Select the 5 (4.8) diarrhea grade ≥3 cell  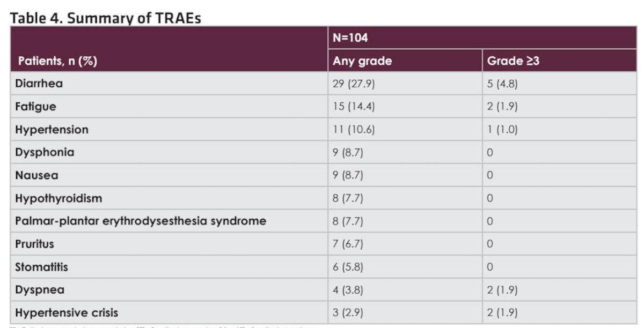[502, 84]
